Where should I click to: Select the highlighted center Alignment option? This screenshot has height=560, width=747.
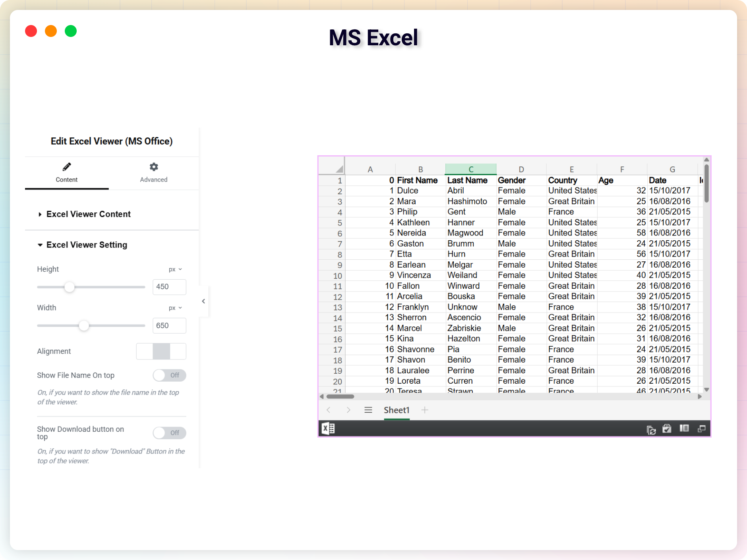coord(161,351)
